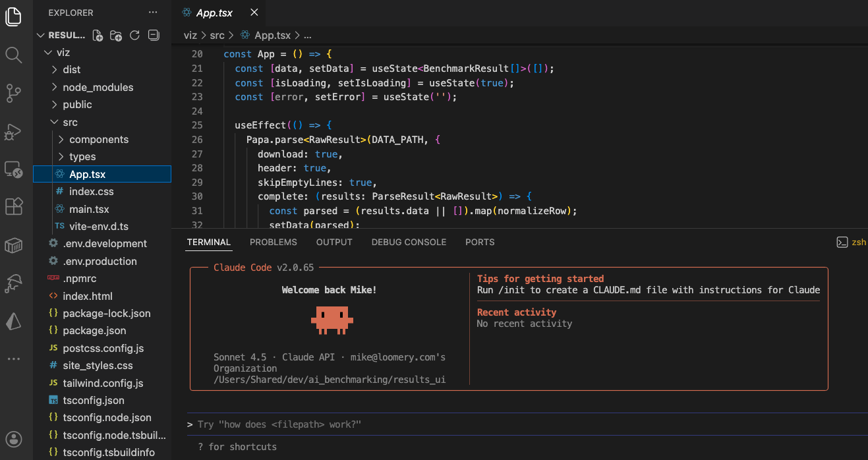Open the Run and Debug view
This screenshot has height=460, width=868.
click(x=14, y=132)
